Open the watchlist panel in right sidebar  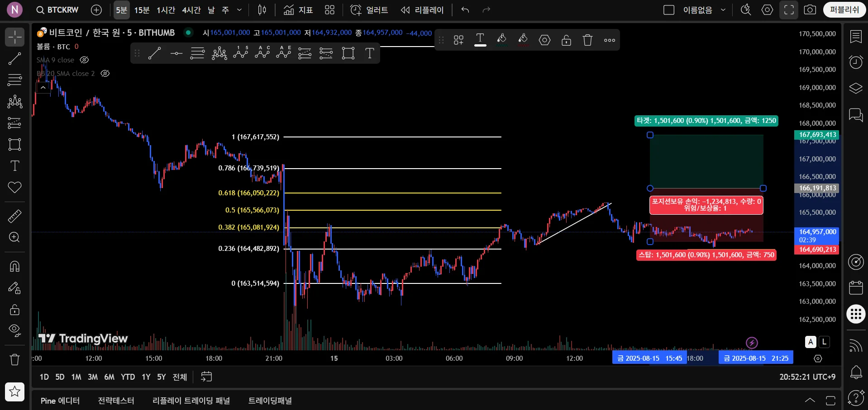click(x=856, y=37)
